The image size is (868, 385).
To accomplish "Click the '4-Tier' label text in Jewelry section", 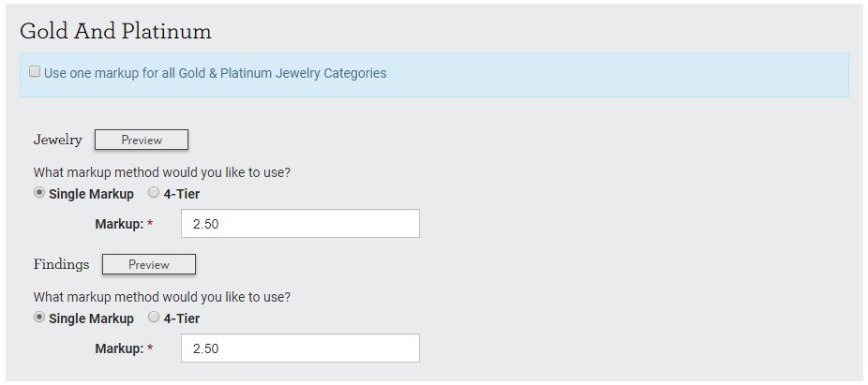I will click(182, 194).
